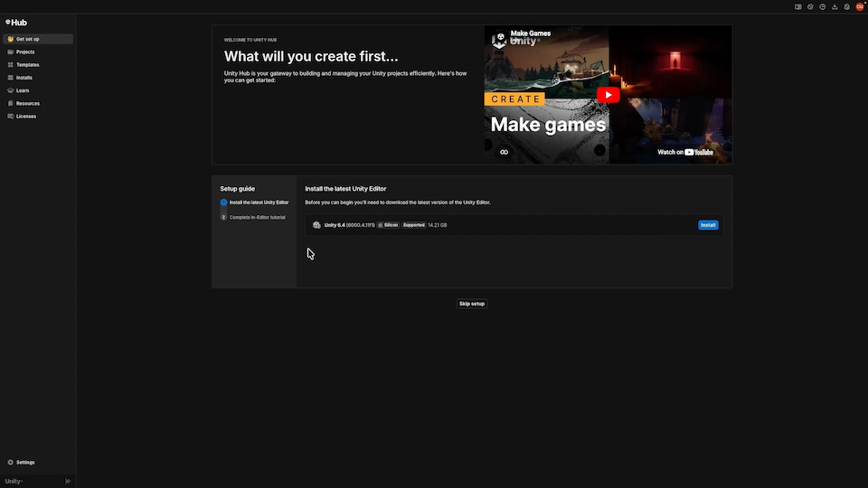Open Settings at sidebar bottom

tap(38, 462)
